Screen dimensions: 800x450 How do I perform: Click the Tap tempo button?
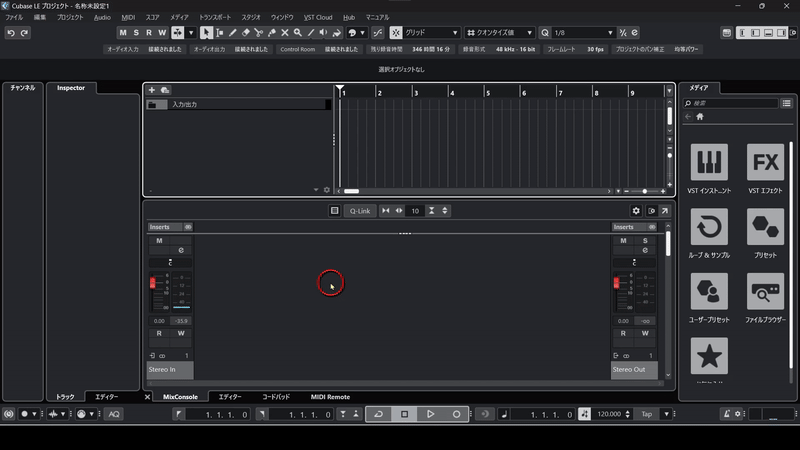[x=647, y=414]
